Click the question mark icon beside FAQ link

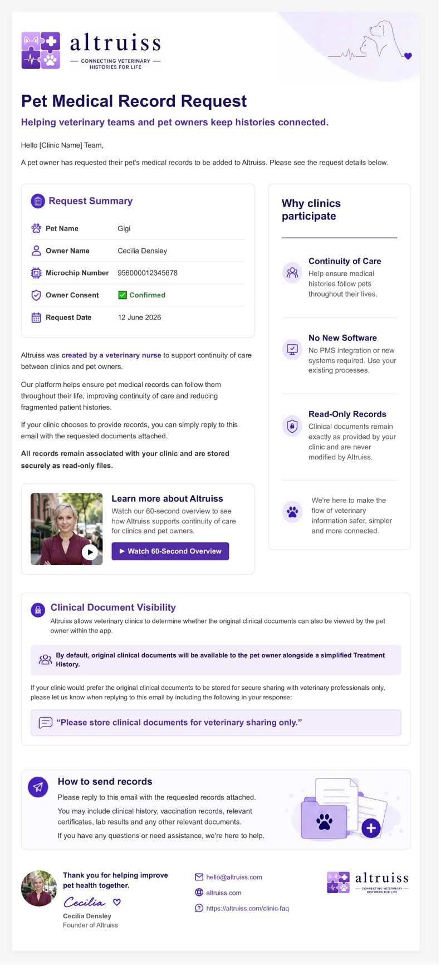point(199,908)
